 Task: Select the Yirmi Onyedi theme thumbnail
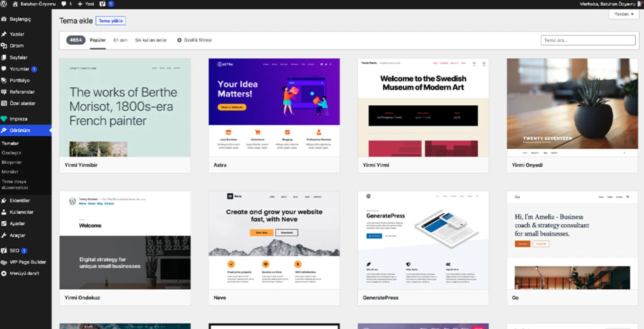(572, 108)
